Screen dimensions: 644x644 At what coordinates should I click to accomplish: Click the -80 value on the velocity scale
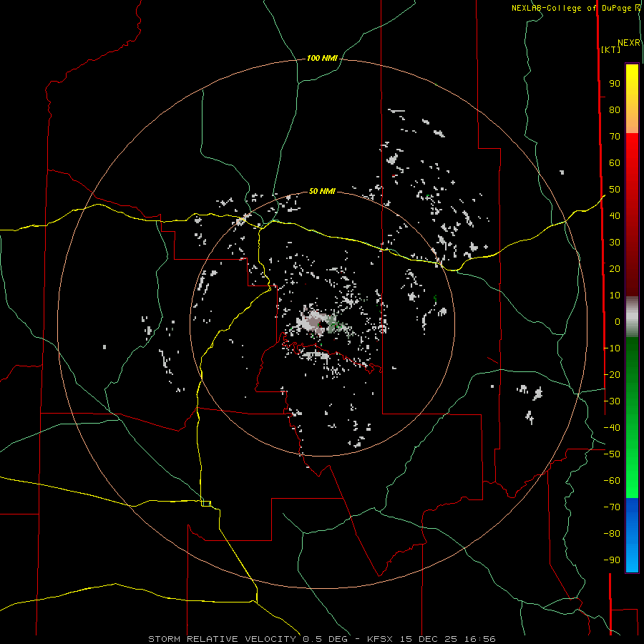(x=612, y=534)
